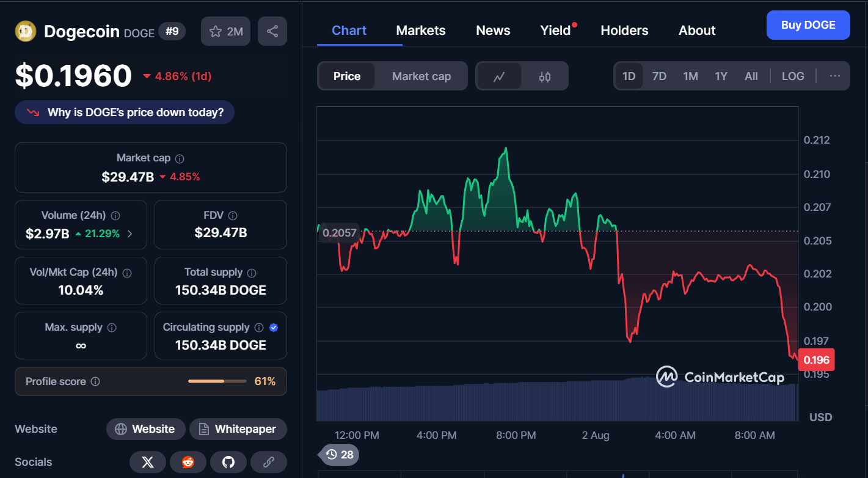Add Dogecoin to watchlist via star button

pyautogui.click(x=226, y=31)
